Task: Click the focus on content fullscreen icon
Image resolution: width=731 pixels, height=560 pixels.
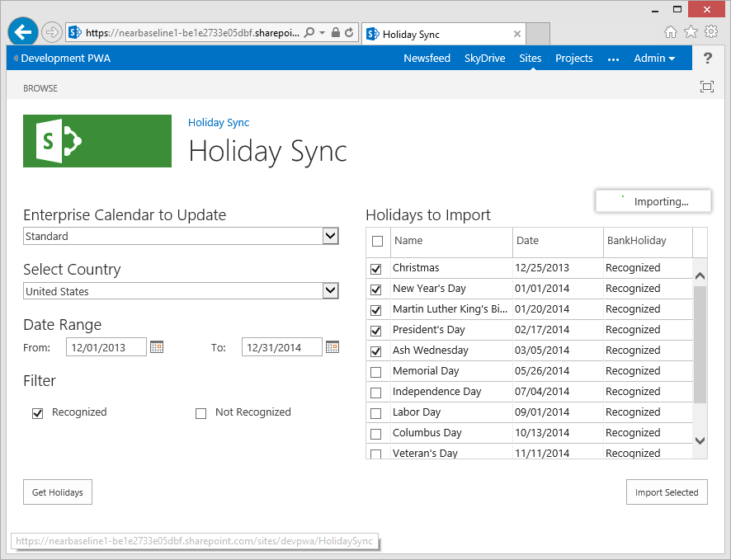Action: (x=706, y=87)
